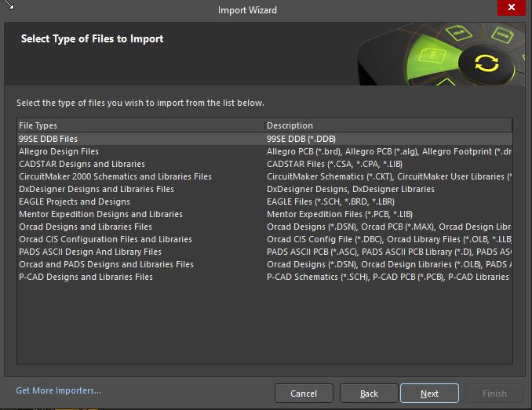Click DxDesigner Designs, DxDesigner Libraries description
532x410 pixels.
[x=351, y=189]
